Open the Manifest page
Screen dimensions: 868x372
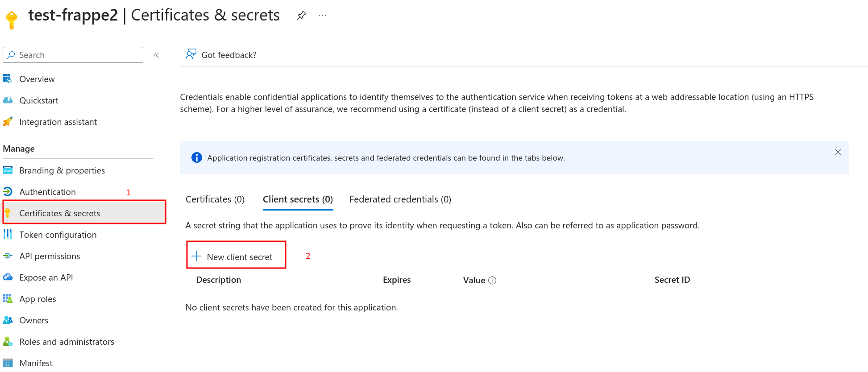point(36,363)
